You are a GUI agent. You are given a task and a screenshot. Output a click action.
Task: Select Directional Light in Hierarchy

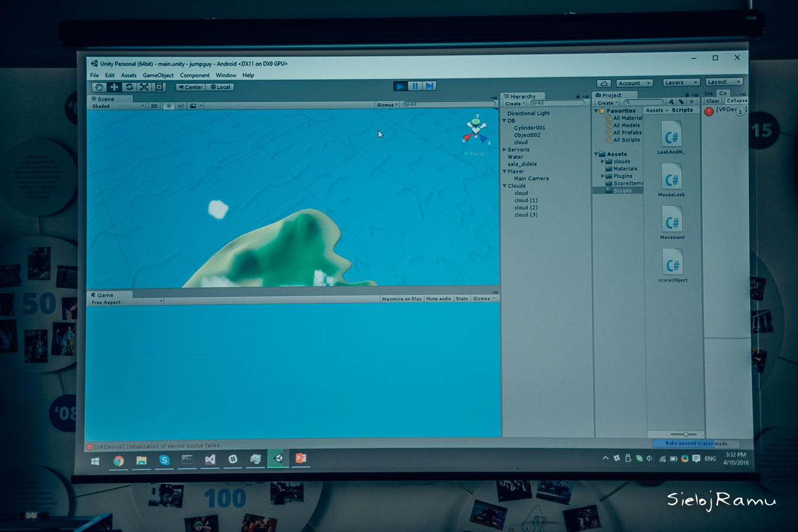528,113
